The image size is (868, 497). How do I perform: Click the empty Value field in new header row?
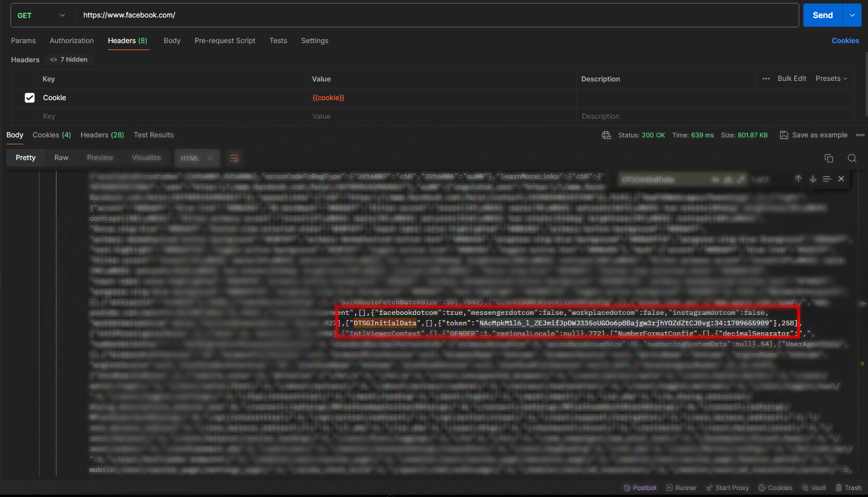click(442, 116)
